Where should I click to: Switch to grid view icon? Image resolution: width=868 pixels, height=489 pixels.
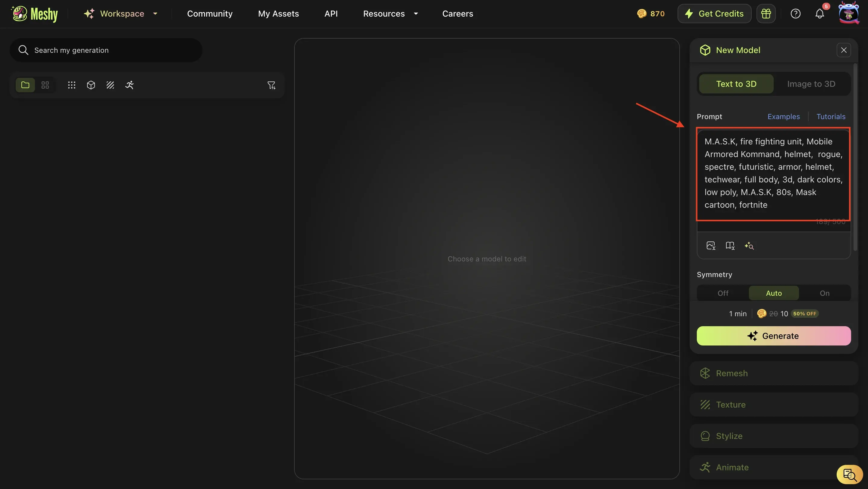pos(45,85)
